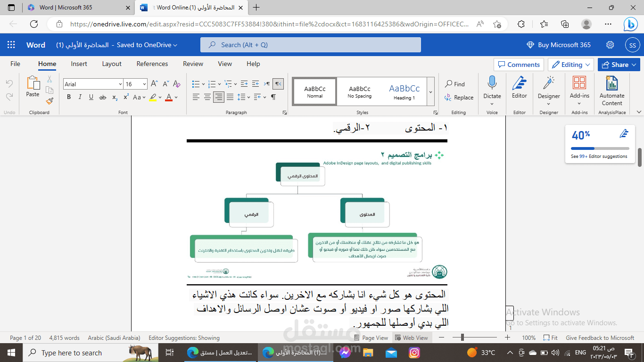Open the settings gear in Word header

[610, 45]
